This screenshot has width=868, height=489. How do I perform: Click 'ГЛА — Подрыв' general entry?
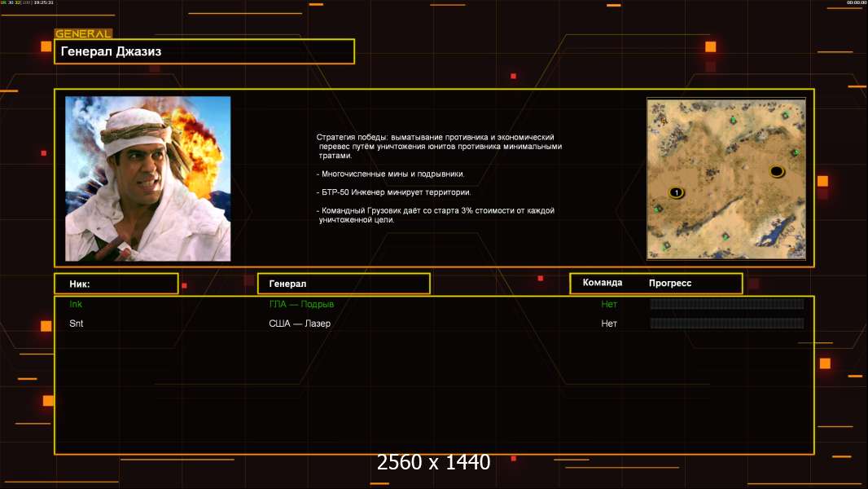click(x=301, y=304)
